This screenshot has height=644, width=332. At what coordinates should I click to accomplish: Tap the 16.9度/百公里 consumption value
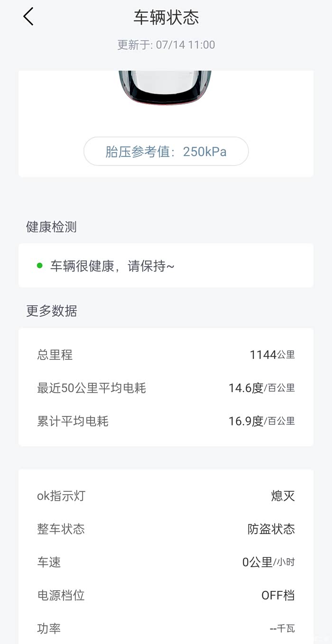click(261, 421)
